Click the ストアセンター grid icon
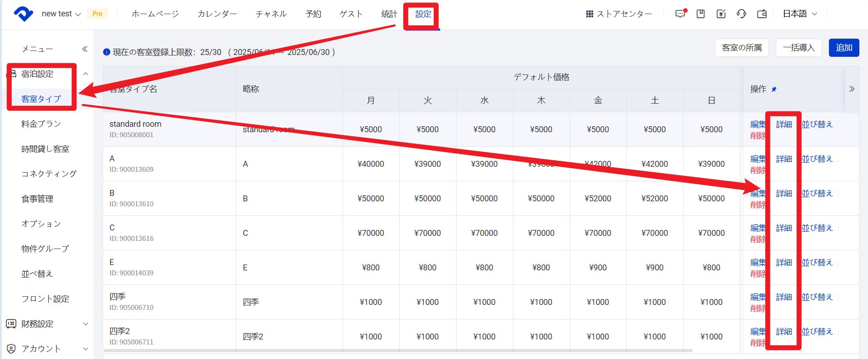The image size is (868, 359). (x=590, y=14)
